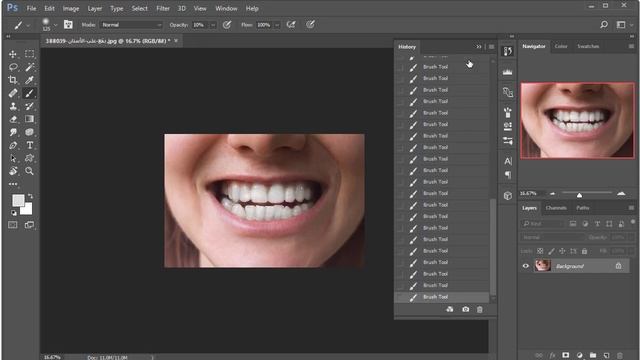The height and width of the screenshot is (360, 640).
Task: Open the Filter menu
Action: tap(163, 8)
